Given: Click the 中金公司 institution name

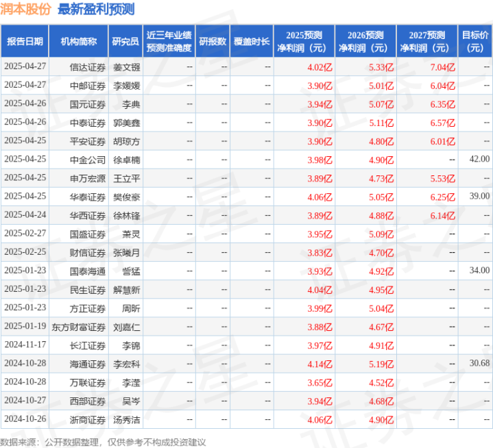Looking at the screenshot, I should (x=87, y=160).
